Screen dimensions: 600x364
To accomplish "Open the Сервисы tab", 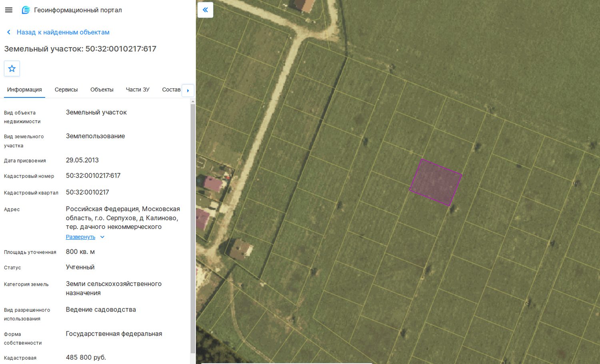I will [x=66, y=90].
